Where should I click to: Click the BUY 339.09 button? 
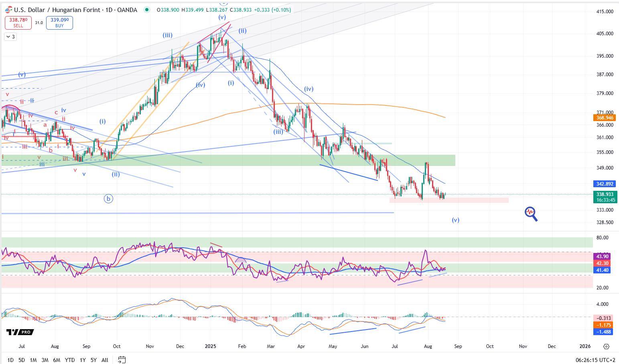tap(59, 23)
